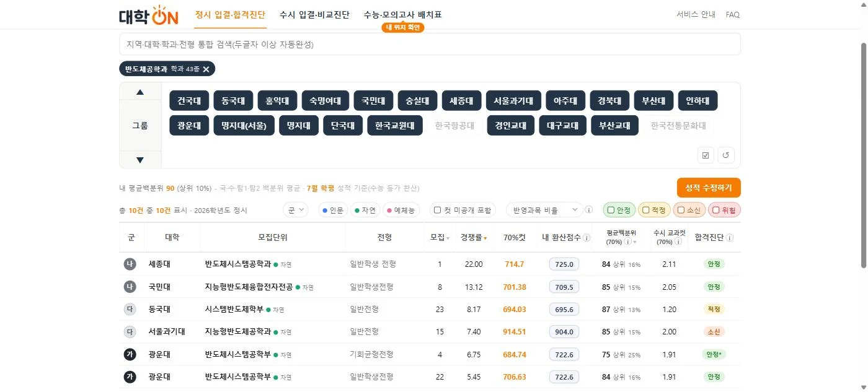Click 소신 result badge in 서울과기대 row
This screenshot has height=392, width=868.
click(714, 332)
